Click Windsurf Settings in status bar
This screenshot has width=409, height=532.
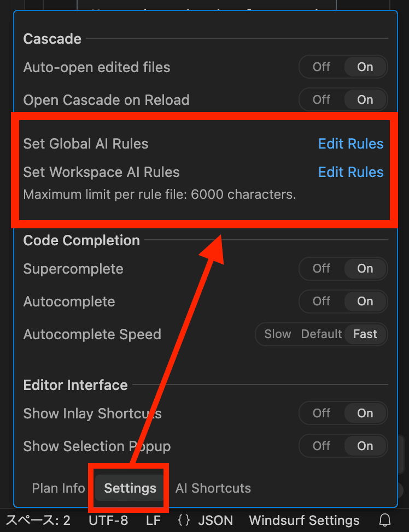(304, 520)
